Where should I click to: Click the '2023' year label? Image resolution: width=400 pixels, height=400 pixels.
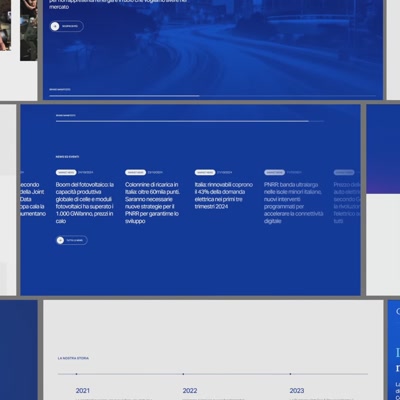(297, 390)
